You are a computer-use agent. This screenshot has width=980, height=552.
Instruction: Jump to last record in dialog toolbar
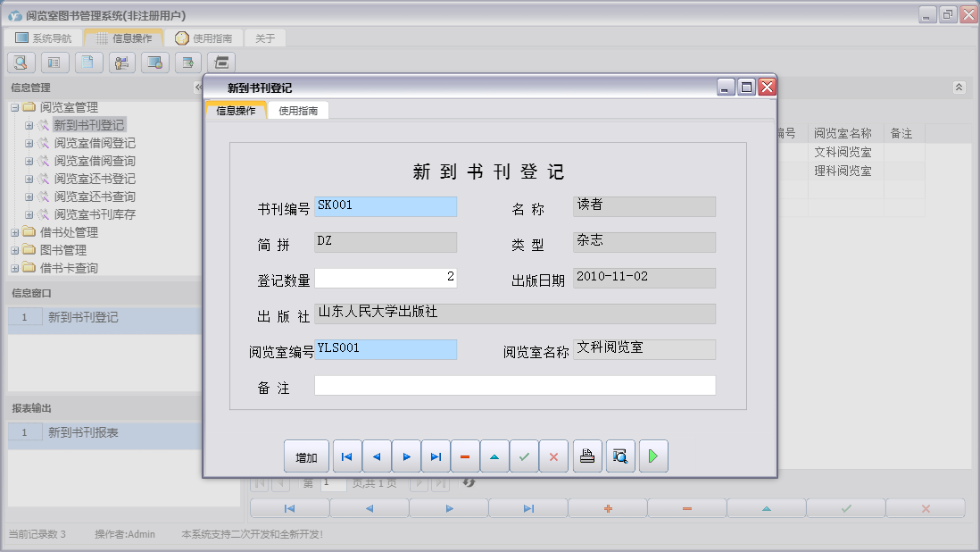(x=436, y=456)
